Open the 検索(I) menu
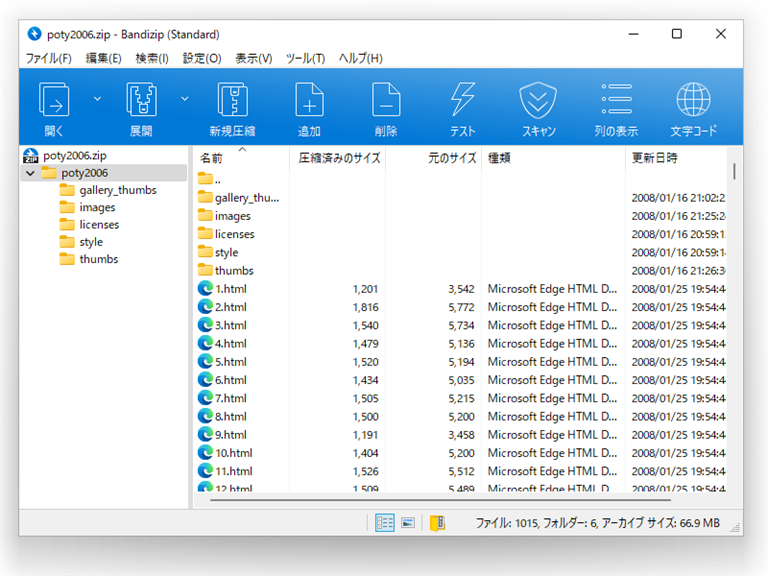 pos(152,58)
